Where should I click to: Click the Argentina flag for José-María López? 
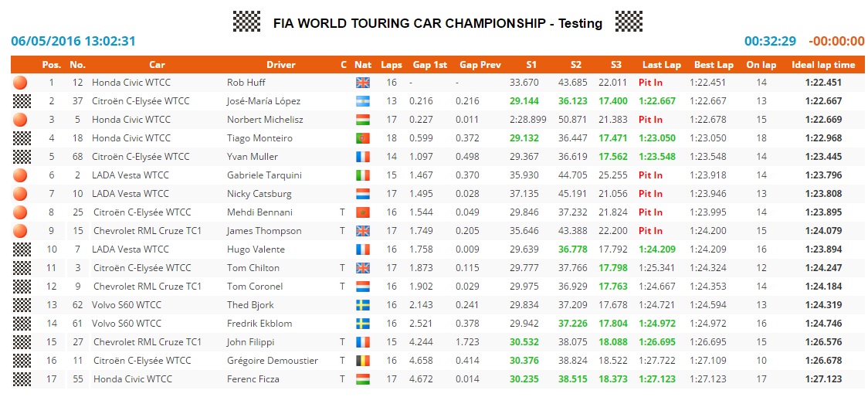click(363, 101)
